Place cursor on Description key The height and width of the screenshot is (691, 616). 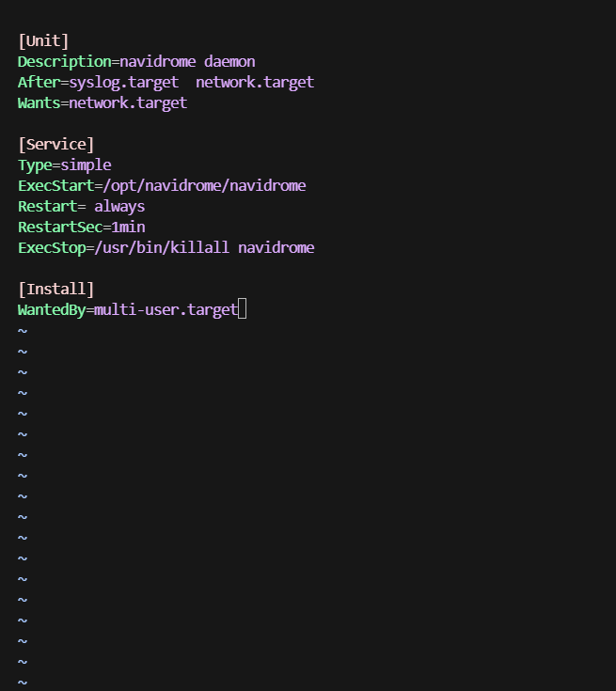tap(64, 61)
